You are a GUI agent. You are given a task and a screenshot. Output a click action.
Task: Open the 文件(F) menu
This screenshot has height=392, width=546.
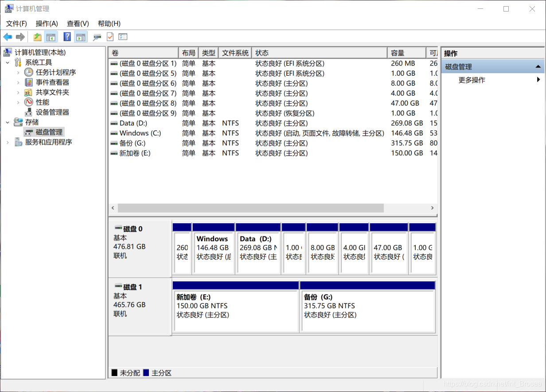click(x=16, y=23)
